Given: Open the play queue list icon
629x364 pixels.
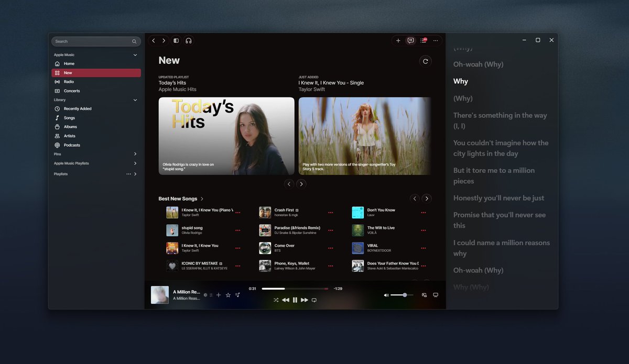Looking at the screenshot, I should 424,40.
